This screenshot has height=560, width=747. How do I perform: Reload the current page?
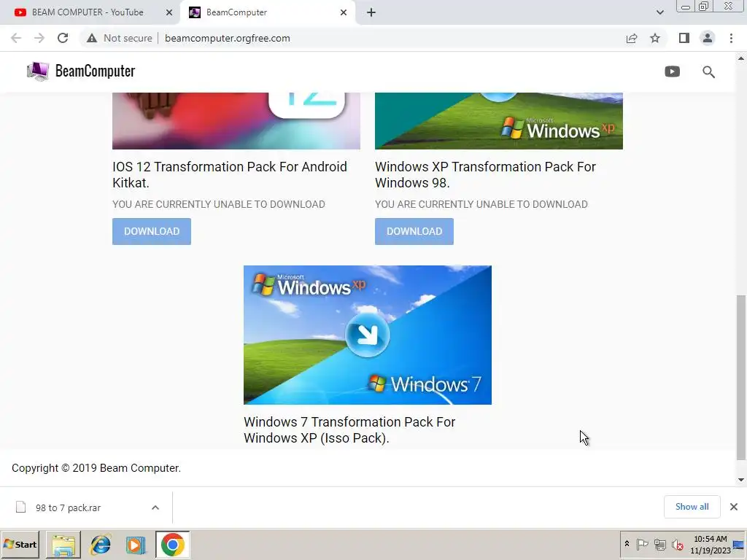click(x=63, y=38)
